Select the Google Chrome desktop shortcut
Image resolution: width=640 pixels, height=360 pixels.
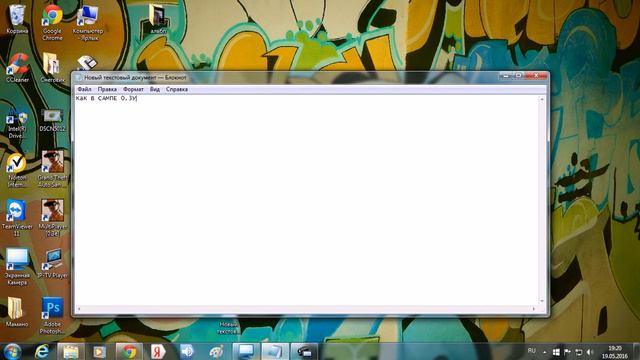pyautogui.click(x=52, y=22)
